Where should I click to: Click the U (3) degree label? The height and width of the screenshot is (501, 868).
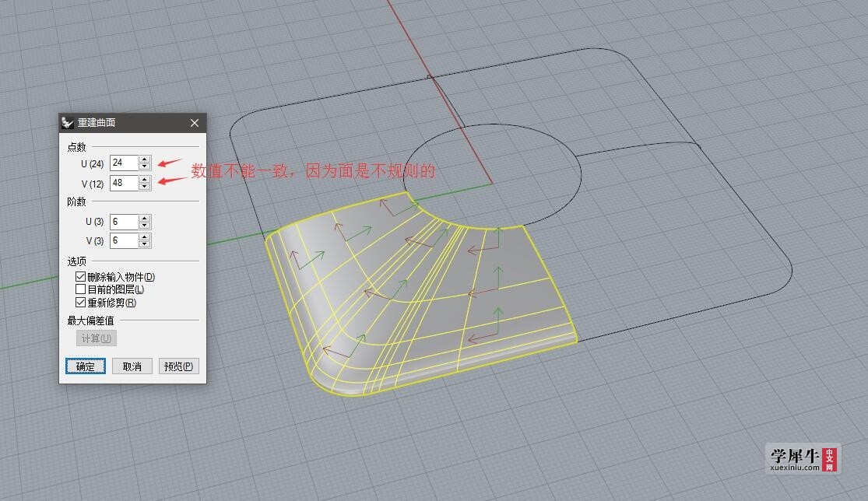click(x=95, y=222)
